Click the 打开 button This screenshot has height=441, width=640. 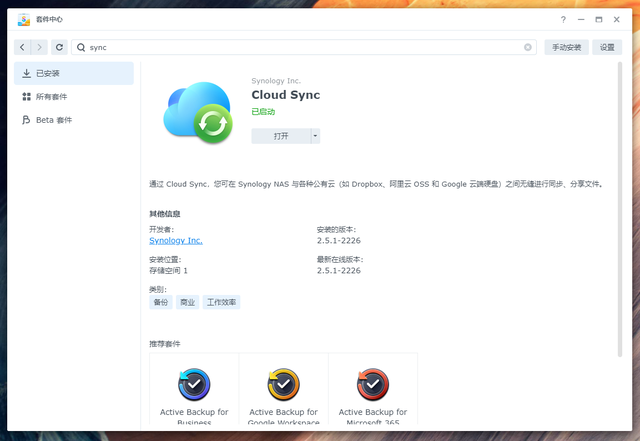[x=281, y=136]
